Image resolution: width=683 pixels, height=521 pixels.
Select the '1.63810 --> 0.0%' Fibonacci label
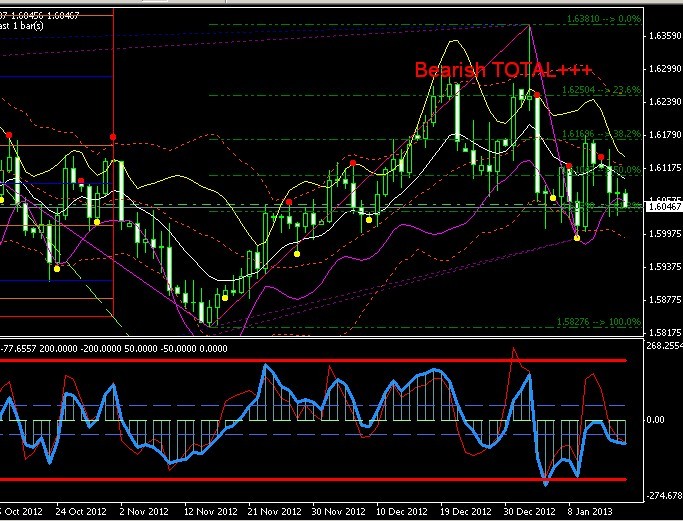point(604,19)
